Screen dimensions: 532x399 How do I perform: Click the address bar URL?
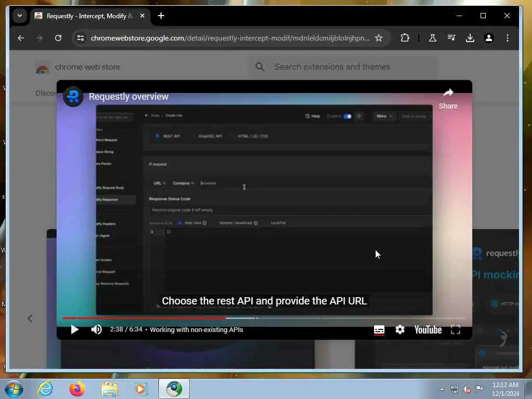230,38
